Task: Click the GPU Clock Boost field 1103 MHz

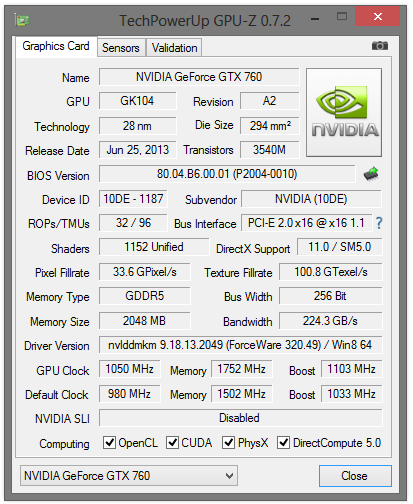Action: 351,369
